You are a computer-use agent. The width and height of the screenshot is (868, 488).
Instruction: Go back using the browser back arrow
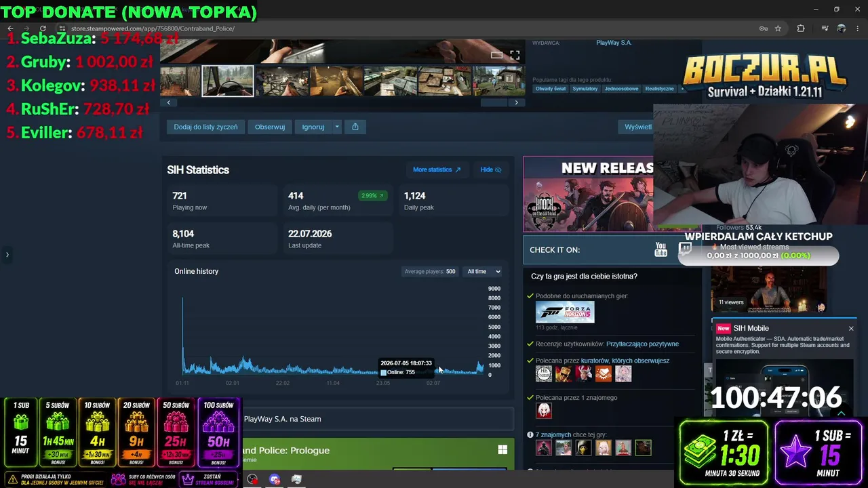pyautogui.click(x=10, y=28)
